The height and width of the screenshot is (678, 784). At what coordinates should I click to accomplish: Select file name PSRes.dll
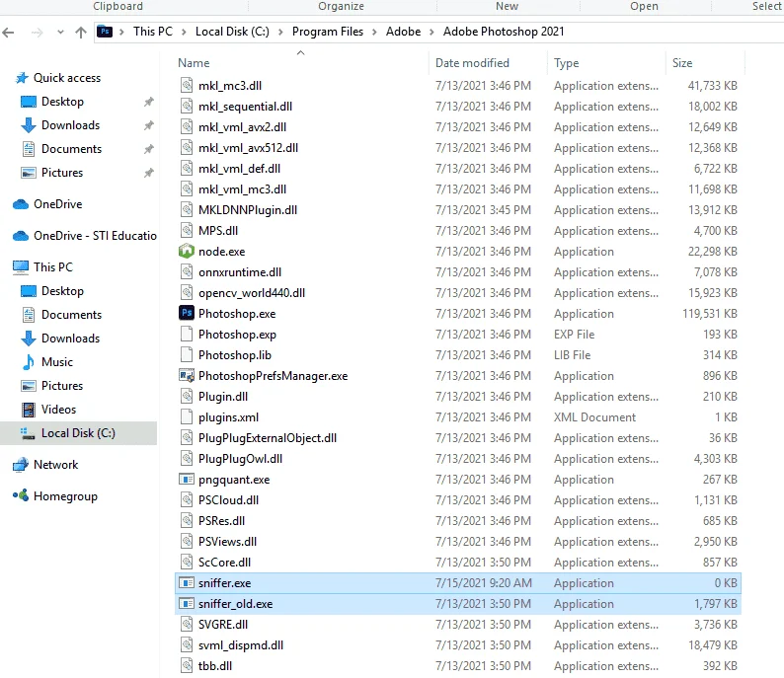pos(221,521)
